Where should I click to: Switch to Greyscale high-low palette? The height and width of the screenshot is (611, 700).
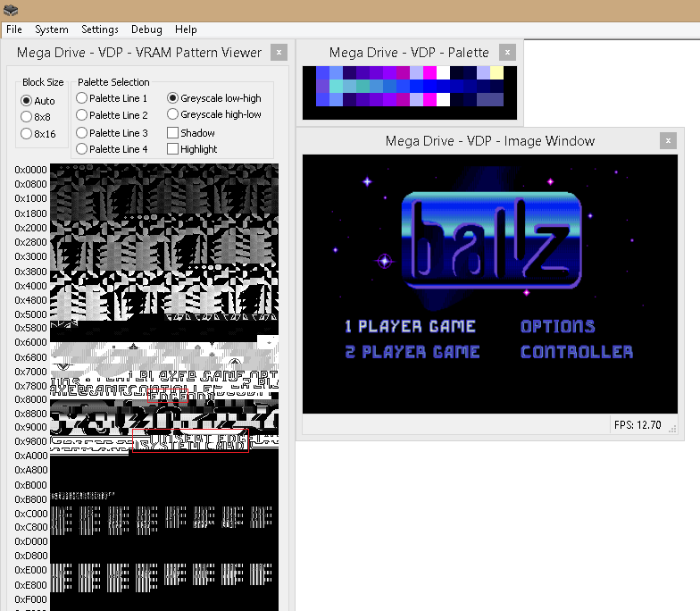(x=214, y=114)
